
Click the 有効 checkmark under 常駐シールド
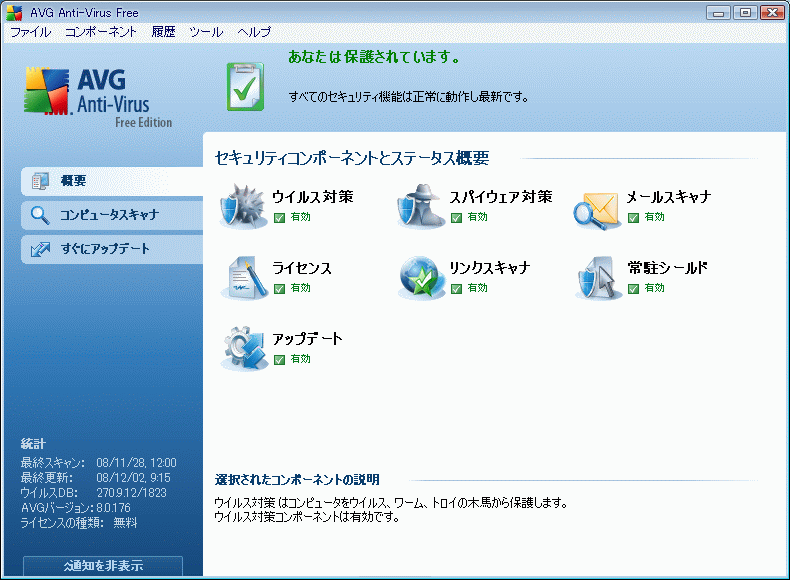click(x=634, y=289)
